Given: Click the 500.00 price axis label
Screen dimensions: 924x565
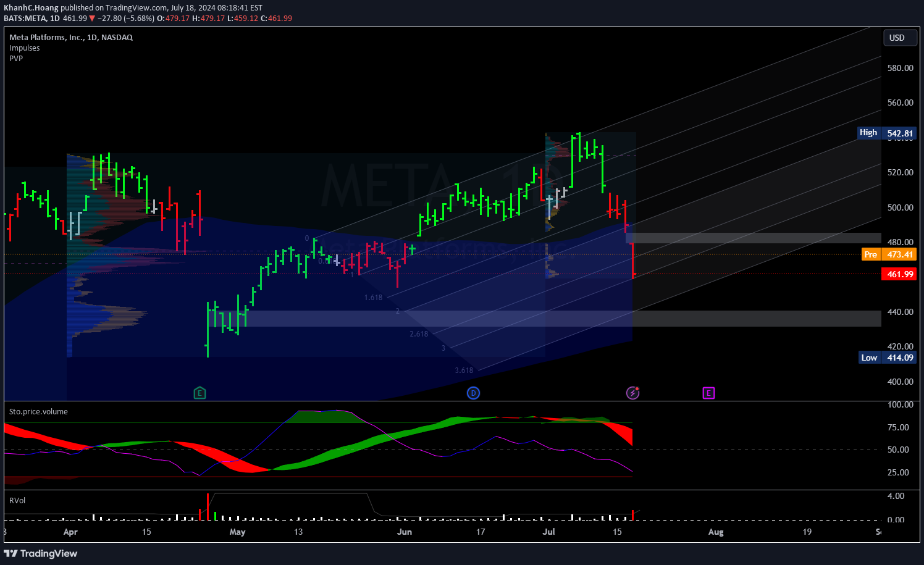Looking at the screenshot, I should [x=900, y=207].
